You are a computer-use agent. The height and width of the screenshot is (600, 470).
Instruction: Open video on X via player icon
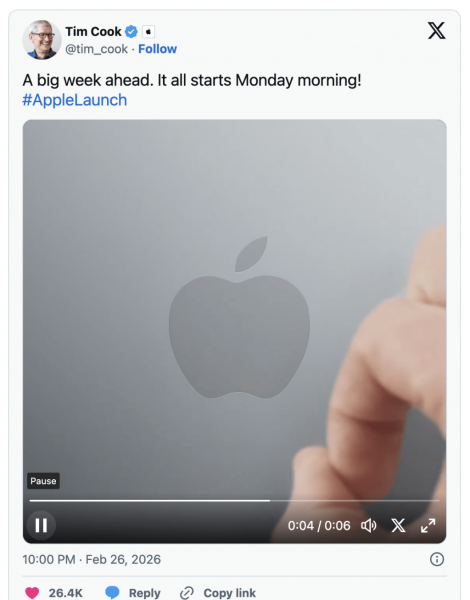398,525
